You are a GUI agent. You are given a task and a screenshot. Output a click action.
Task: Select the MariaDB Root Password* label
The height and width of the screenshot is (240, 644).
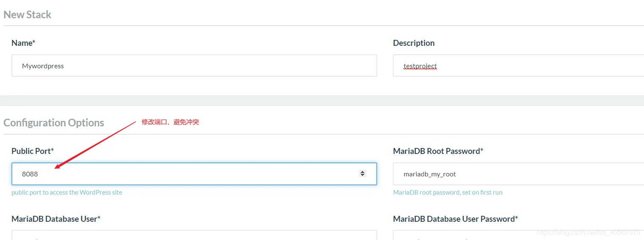pos(438,151)
